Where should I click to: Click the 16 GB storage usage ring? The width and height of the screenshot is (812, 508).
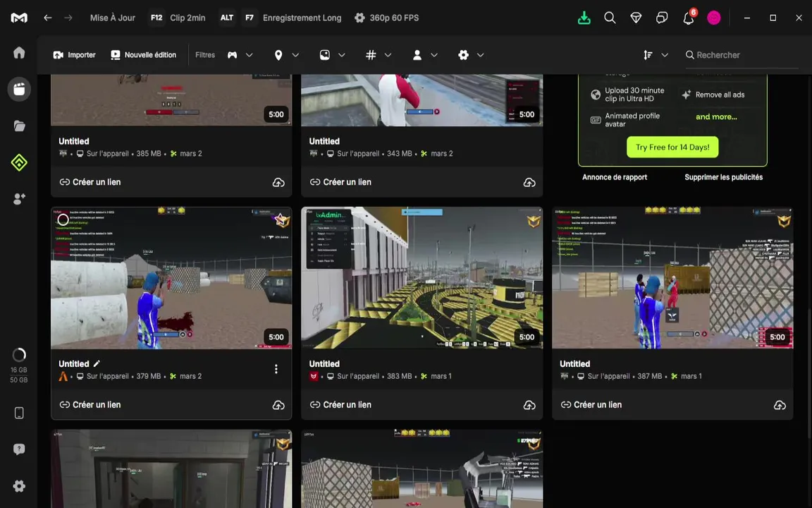click(x=19, y=355)
